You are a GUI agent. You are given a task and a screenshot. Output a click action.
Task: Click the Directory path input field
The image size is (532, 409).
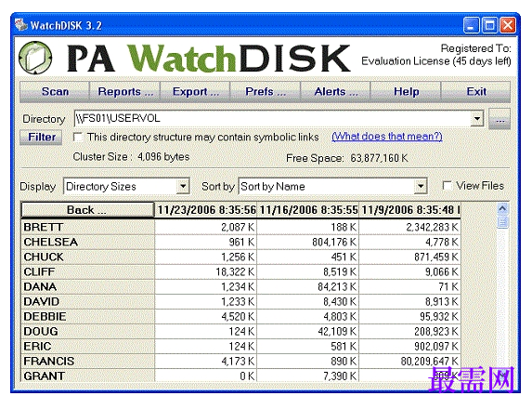click(272, 119)
